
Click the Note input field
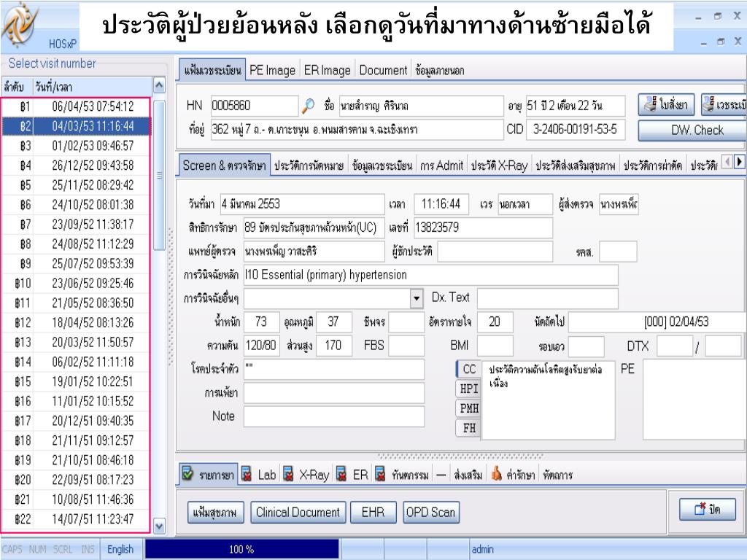tap(334, 416)
